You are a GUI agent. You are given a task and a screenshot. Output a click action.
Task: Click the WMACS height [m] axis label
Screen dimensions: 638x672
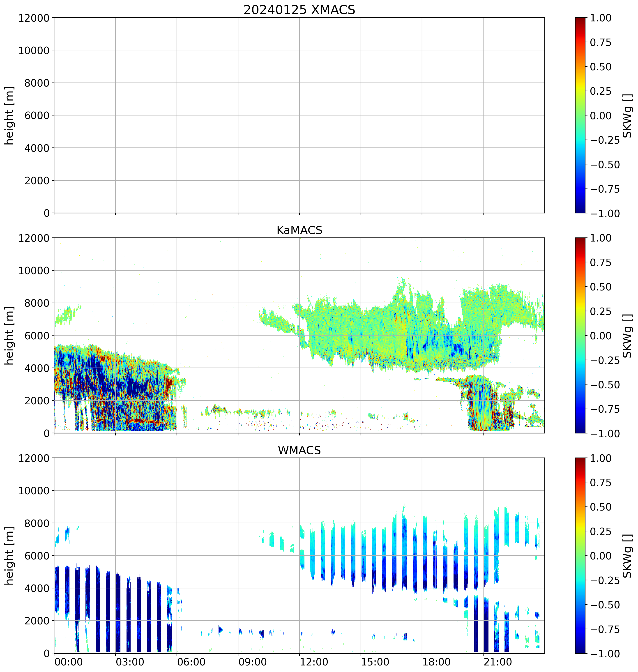click(x=9, y=556)
